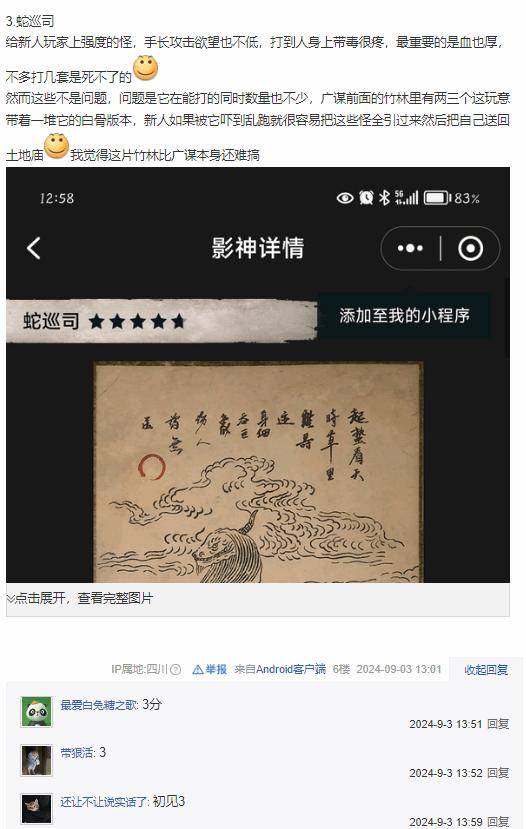Reply to the 13:52 comment
The image size is (526, 829).
point(498,773)
